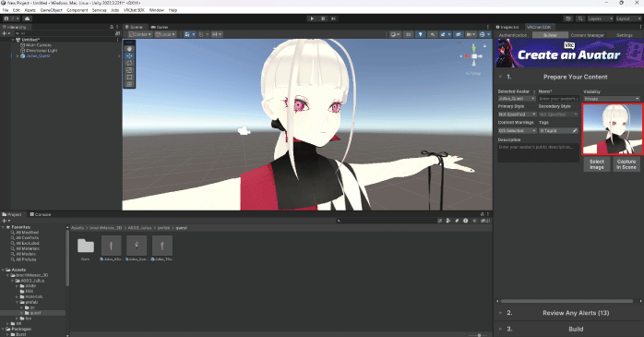The image size is (644, 337).
Task: Open global search magnifier in toolbar
Action: click(x=580, y=18)
